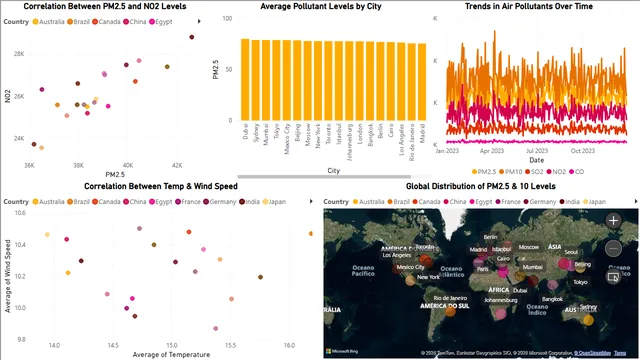This screenshot has width=640, height=360.
Task: Click the Los Angeles label on map
Action: (396, 255)
